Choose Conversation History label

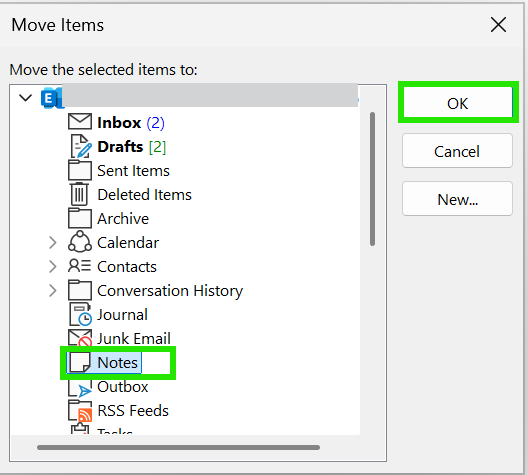coord(170,291)
